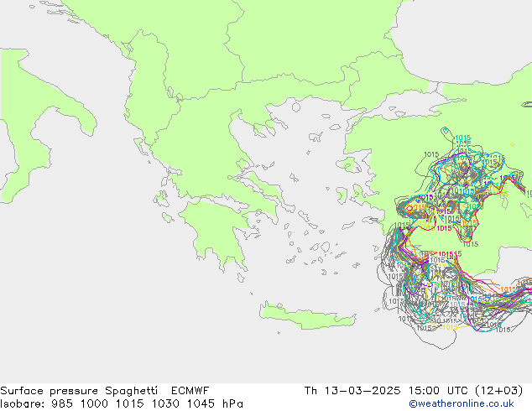532x411 pixels.
Task: Click the cyan 1015 label at top of contours
Action: pyautogui.click(x=463, y=138)
